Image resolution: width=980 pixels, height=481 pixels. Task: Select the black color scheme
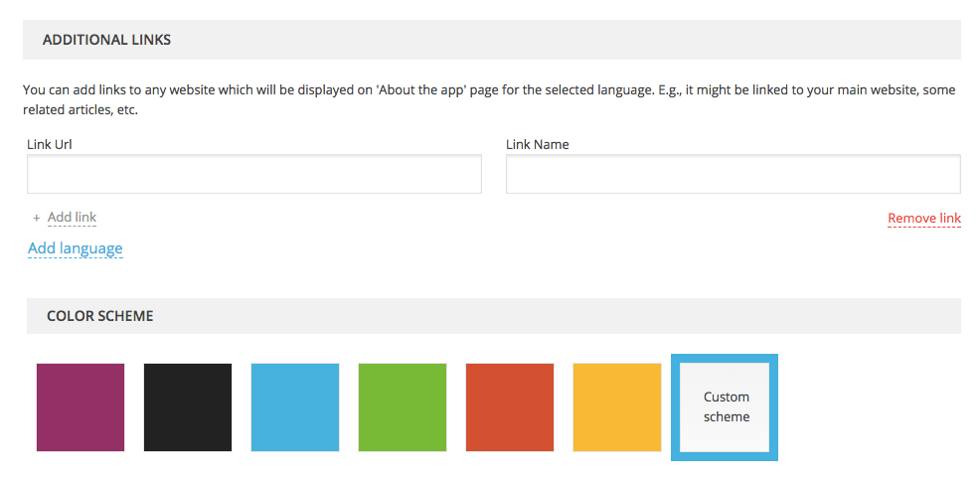tap(188, 407)
